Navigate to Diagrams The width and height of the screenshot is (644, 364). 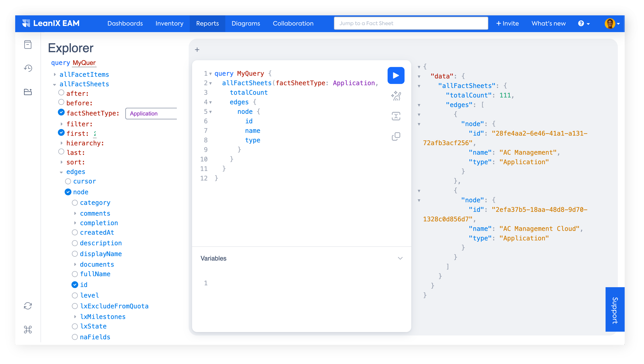[245, 23]
